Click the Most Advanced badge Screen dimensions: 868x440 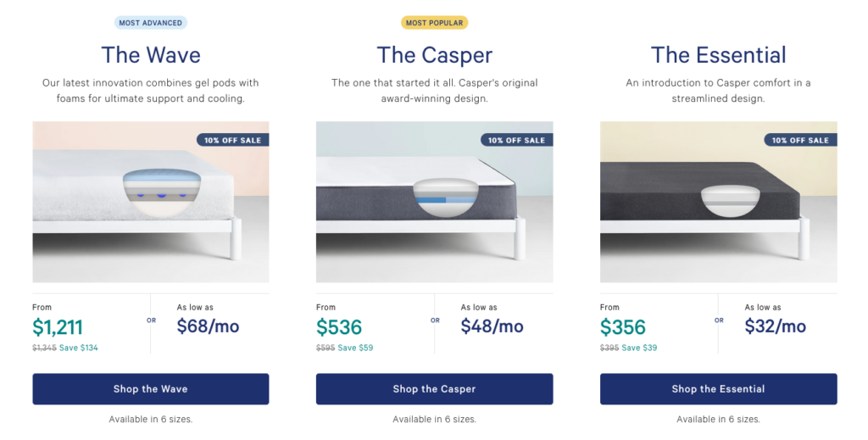click(x=151, y=23)
